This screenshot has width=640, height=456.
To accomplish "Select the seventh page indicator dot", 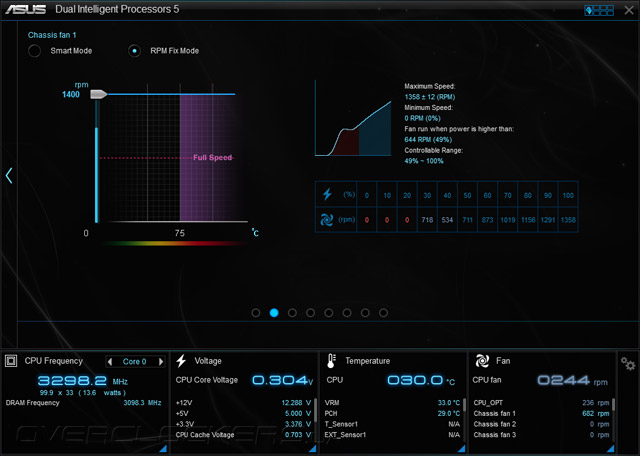I will (x=365, y=313).
